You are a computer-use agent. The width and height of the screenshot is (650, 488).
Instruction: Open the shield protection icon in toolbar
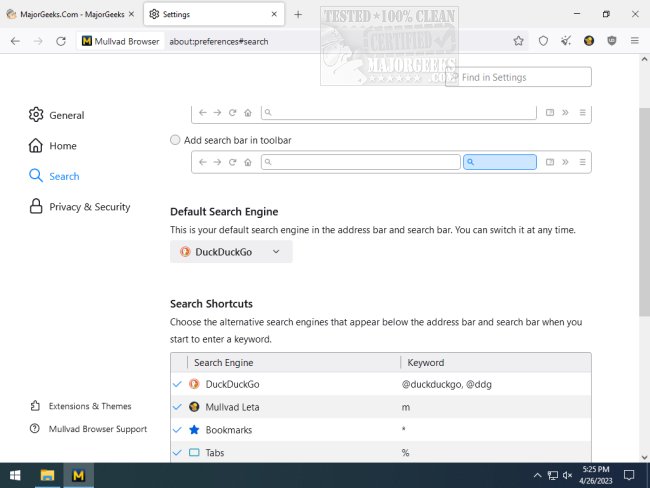pyautogui.click(x=543, y=41)
